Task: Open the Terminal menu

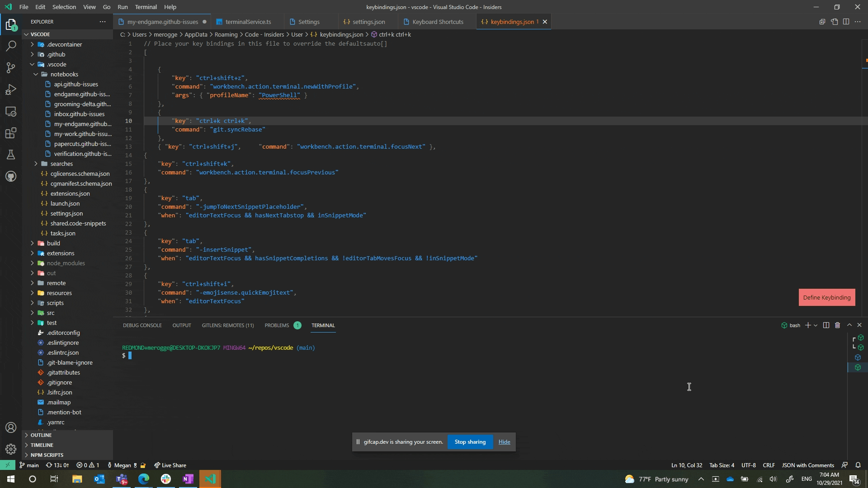Action: [146, 7]
